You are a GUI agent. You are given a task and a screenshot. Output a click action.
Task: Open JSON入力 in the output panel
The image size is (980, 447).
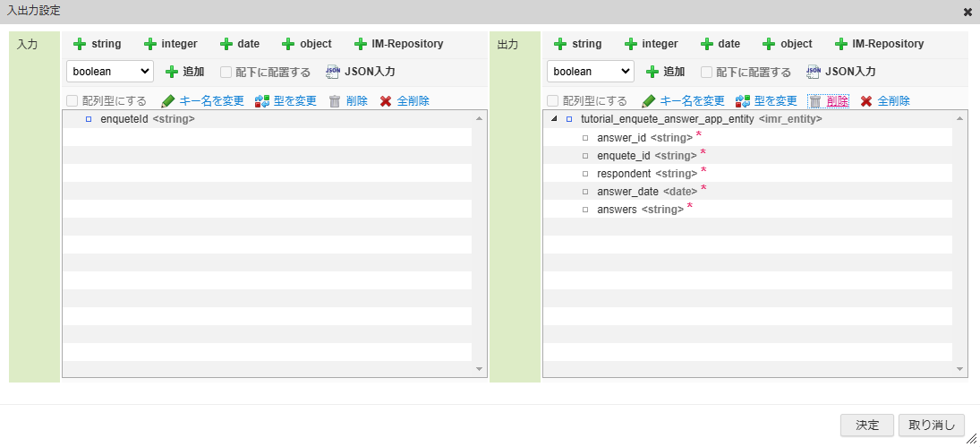click(841, 72)
